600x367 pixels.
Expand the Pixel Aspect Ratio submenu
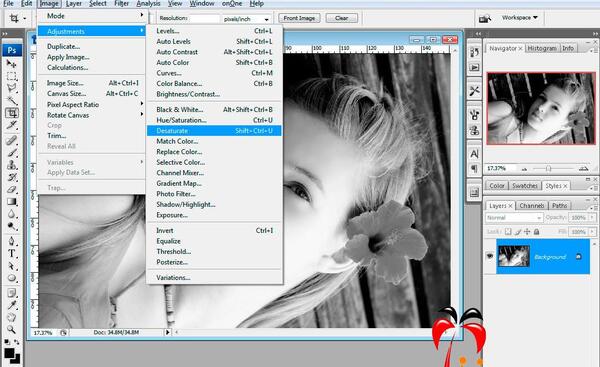[x=91, y=104]
